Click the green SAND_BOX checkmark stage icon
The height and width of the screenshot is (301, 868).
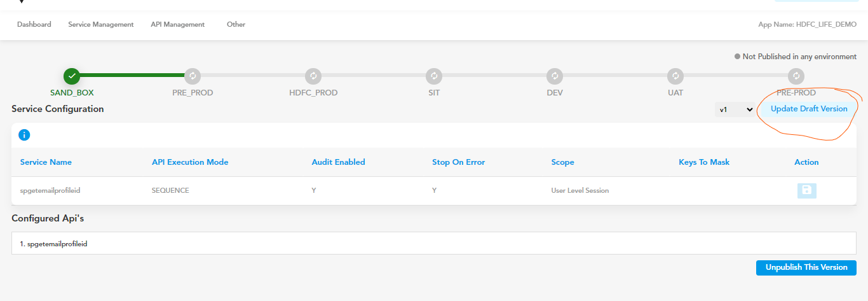72,76
